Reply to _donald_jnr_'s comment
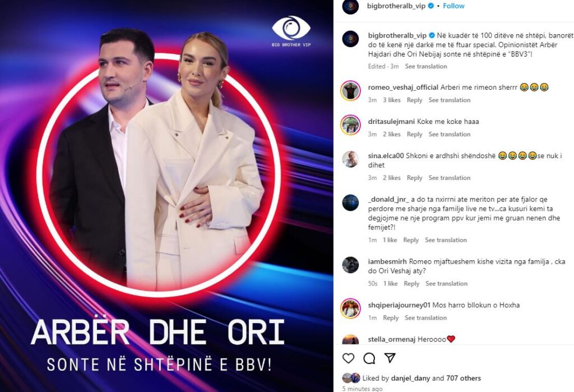This screenshot has height=392, width=574. coord(411,240)
